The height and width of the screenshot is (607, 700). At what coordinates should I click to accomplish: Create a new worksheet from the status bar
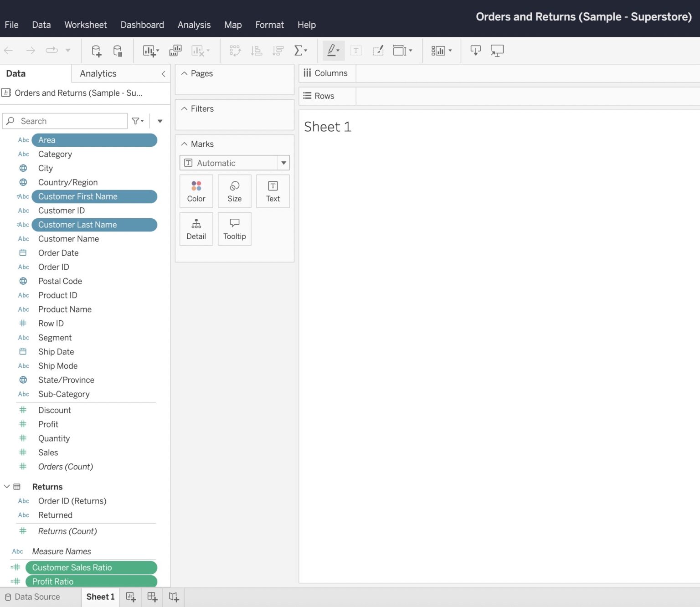click(130, 597)
